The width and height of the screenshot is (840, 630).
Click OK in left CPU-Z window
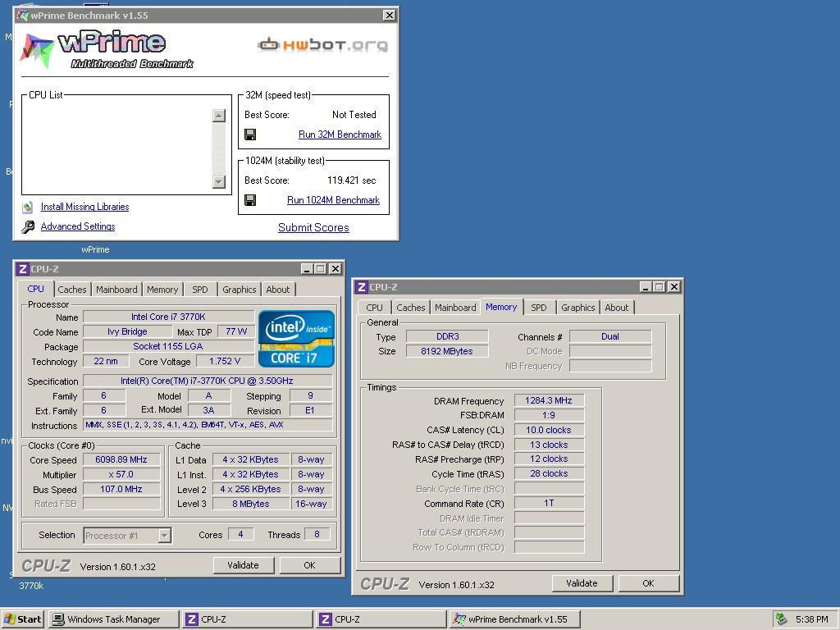[309, 565]
